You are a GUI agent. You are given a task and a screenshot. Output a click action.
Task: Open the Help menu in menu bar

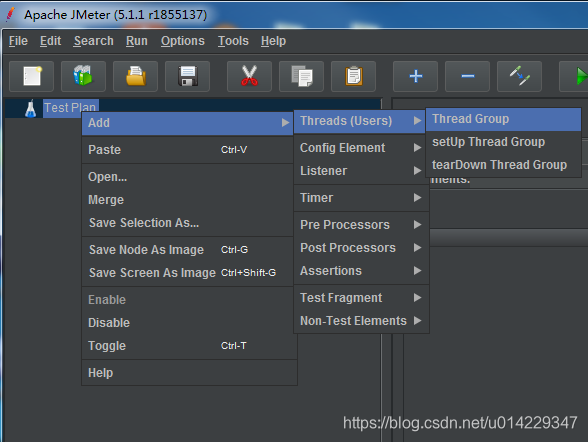(x=273, y=41)
